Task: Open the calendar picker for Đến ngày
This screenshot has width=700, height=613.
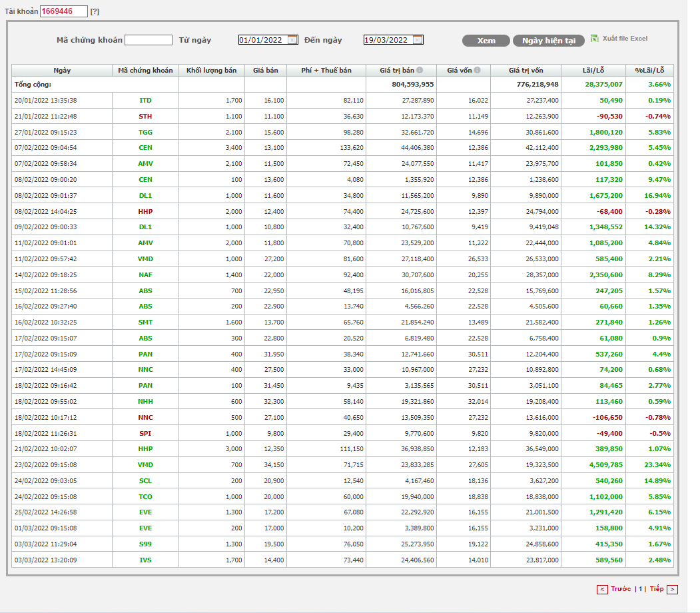Action: point(418,40)
